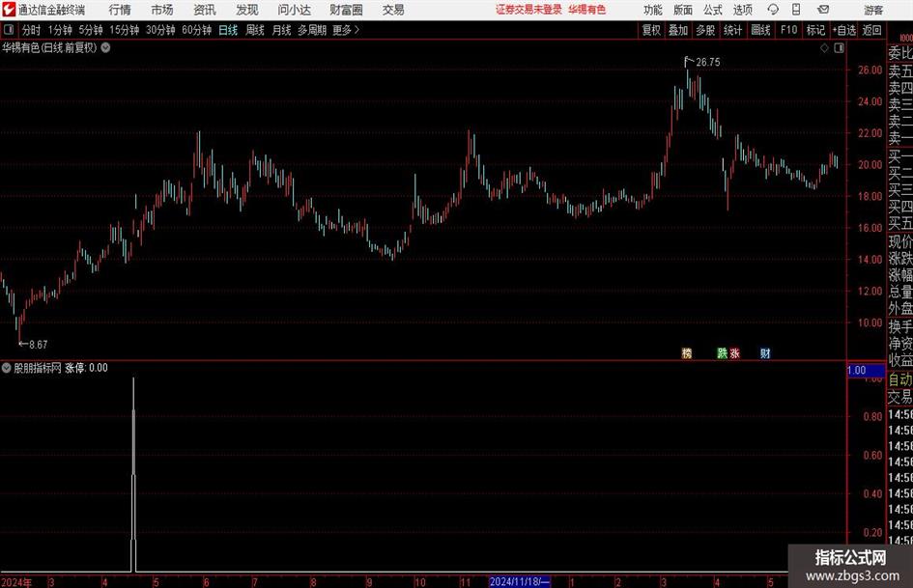Viewport: 913px width, 588px height.
Task: Open the 交易 menu
Action: point(393,10)
